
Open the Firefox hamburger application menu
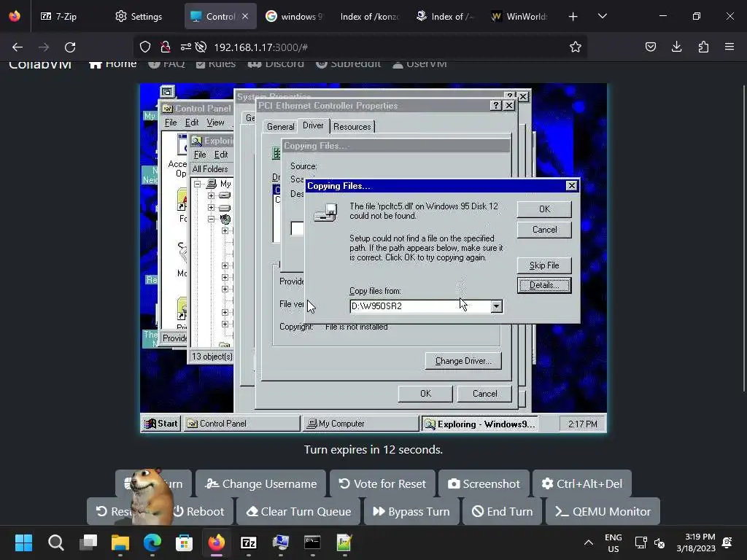[729, 47]
